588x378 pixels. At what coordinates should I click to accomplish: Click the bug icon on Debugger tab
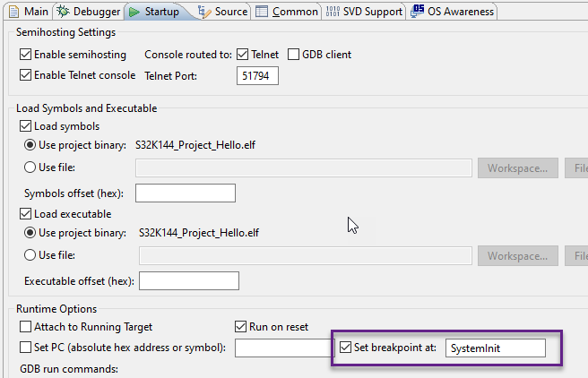63,12
